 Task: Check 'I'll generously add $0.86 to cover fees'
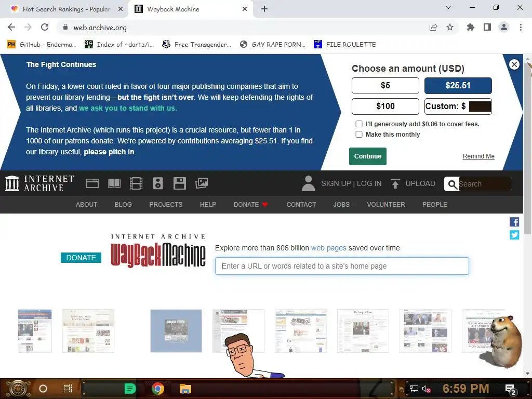coord(359,124)
